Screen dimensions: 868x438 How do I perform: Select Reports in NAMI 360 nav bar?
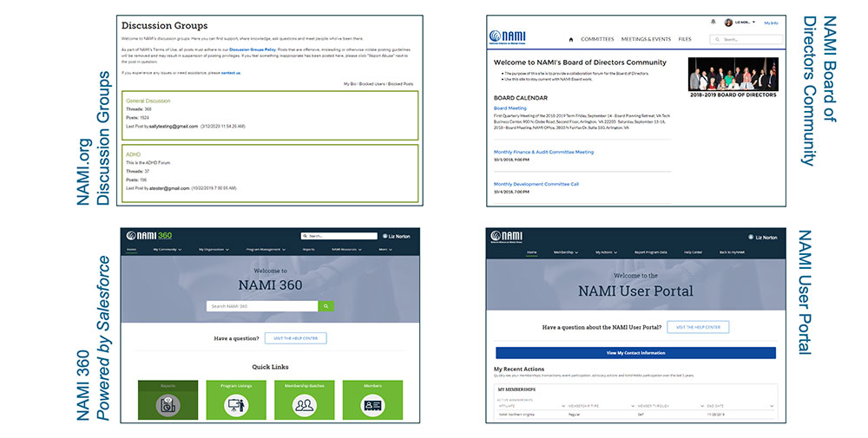[308, 250]
